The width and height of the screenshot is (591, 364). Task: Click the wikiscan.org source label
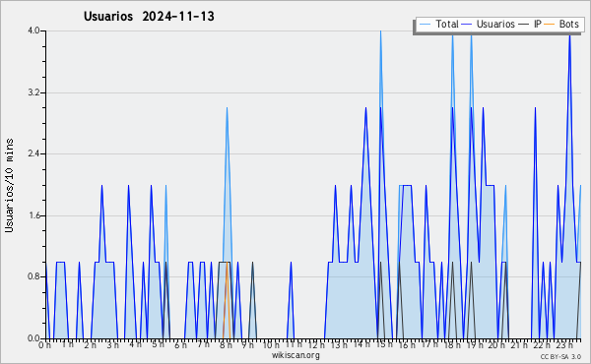click(x=295, y=355)
